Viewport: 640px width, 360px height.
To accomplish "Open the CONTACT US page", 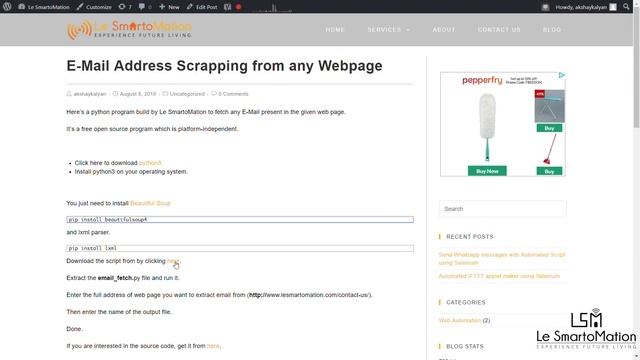I will (499, 30).
